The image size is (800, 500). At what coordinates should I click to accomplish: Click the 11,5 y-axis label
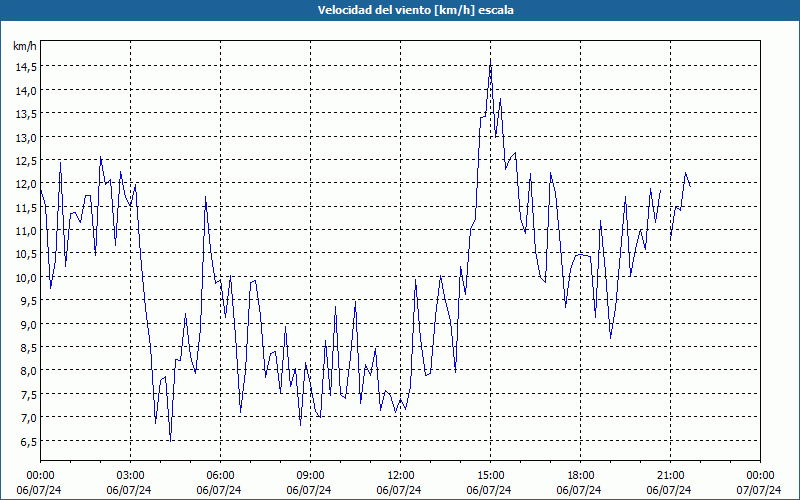(x=25, y=207)
